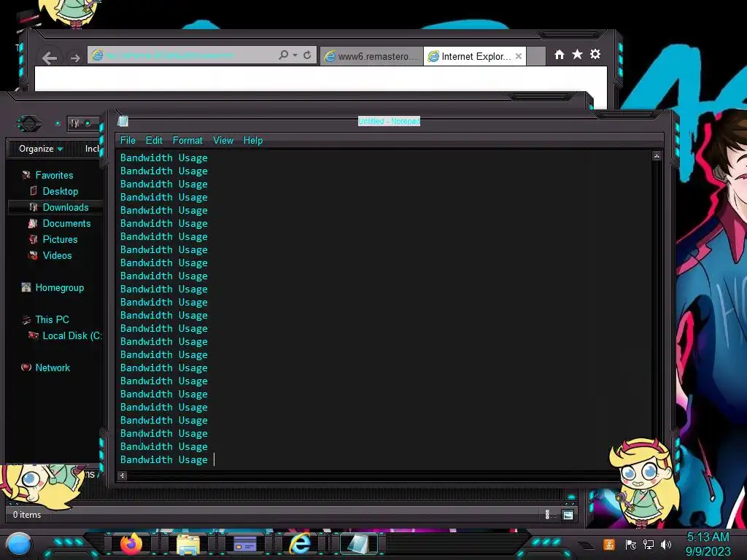Go back in Internet Explorer

pos(50,58)
